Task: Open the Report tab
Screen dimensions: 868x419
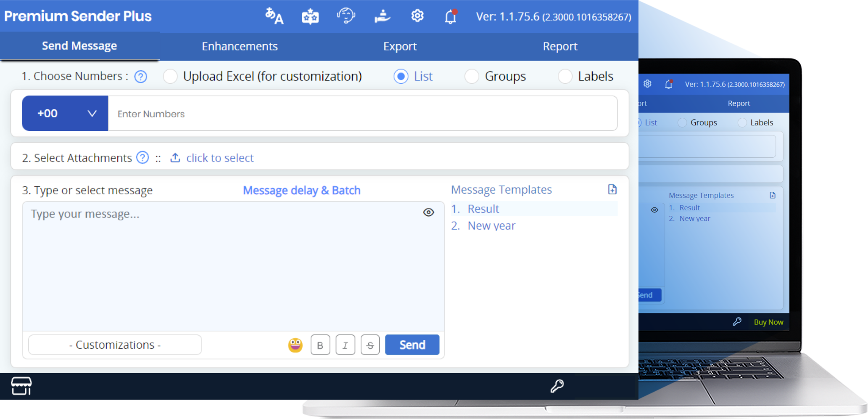Action: [x=560, y=46]
